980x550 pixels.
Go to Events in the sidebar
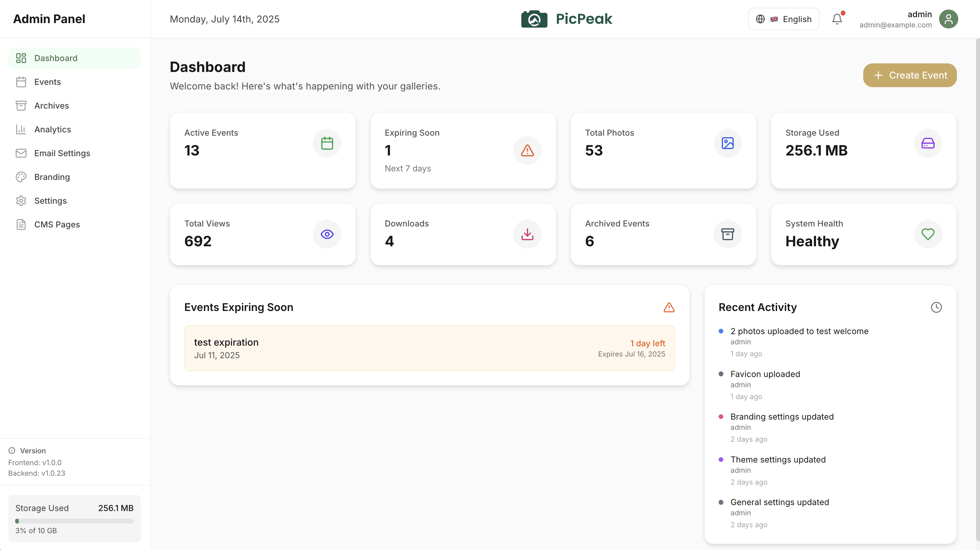point(75,82)
